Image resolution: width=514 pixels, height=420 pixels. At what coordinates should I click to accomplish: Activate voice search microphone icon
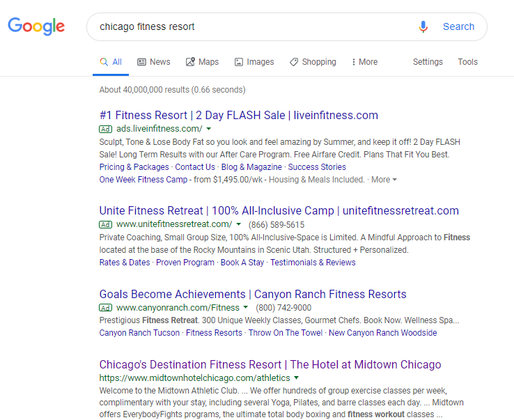[x=423, y=26]
